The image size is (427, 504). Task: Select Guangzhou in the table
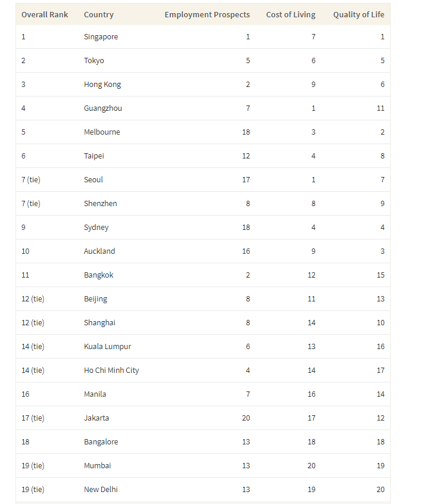103,108
